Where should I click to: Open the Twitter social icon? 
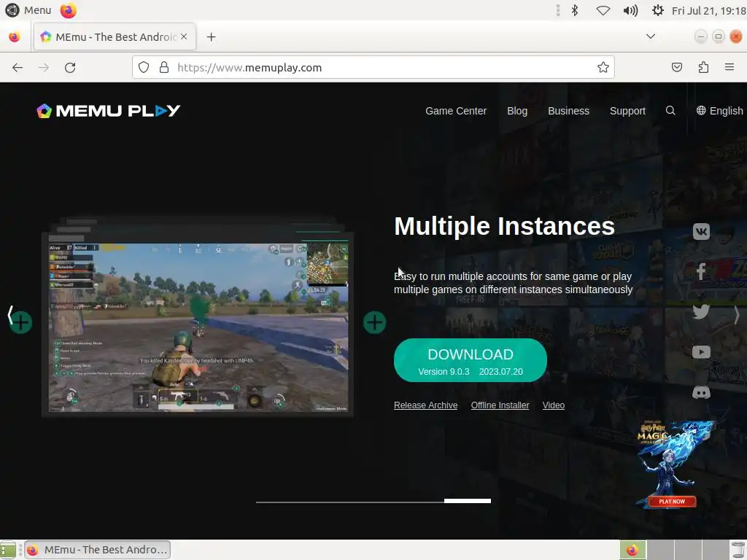click(x=701, y=311)
